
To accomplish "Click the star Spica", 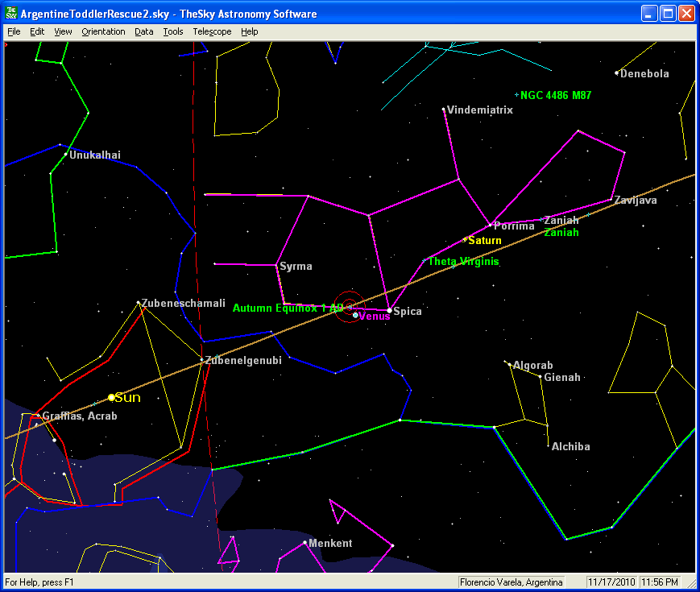I will (389, 310).
